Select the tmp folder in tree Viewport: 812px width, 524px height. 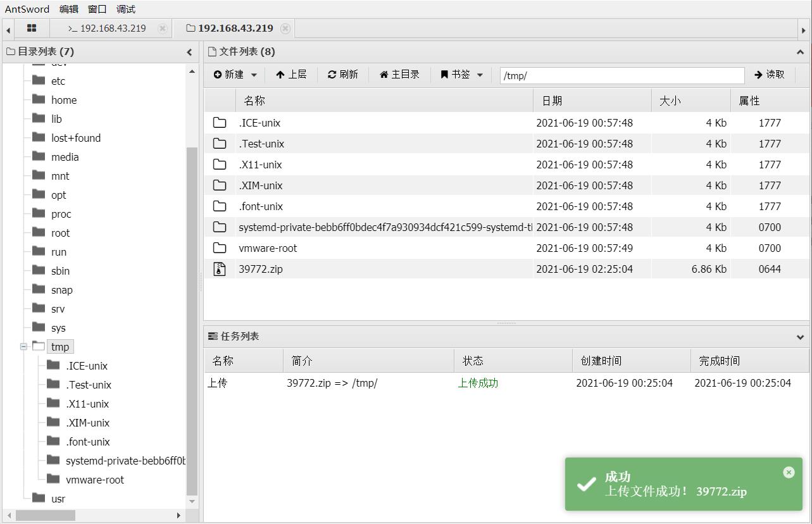coord(60,347)
